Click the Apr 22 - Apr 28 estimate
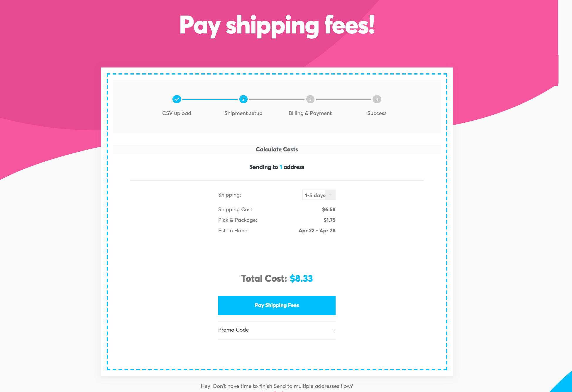This screenshot has height=392, width=572. tap(317, 231)
